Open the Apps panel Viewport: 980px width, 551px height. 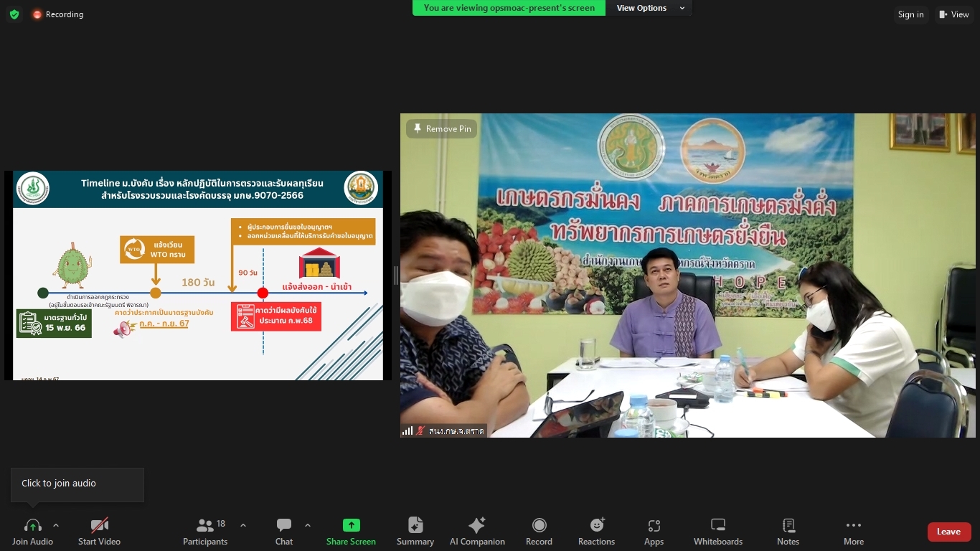tap(654, 532)
